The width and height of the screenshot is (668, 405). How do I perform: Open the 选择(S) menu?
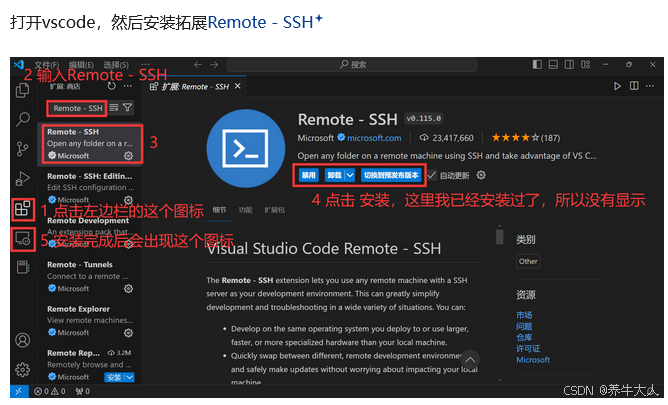[x=116, y=65]
